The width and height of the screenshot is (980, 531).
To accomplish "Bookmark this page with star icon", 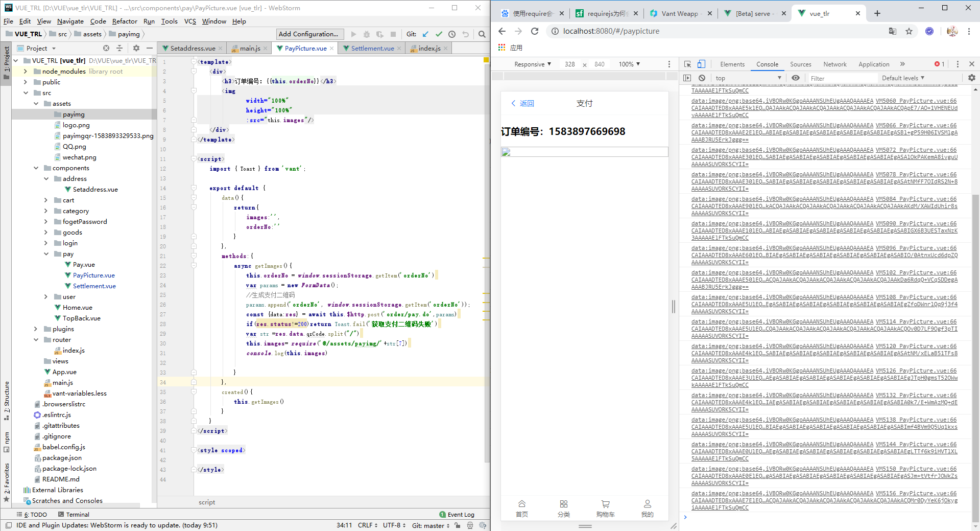I will (909, 31).
